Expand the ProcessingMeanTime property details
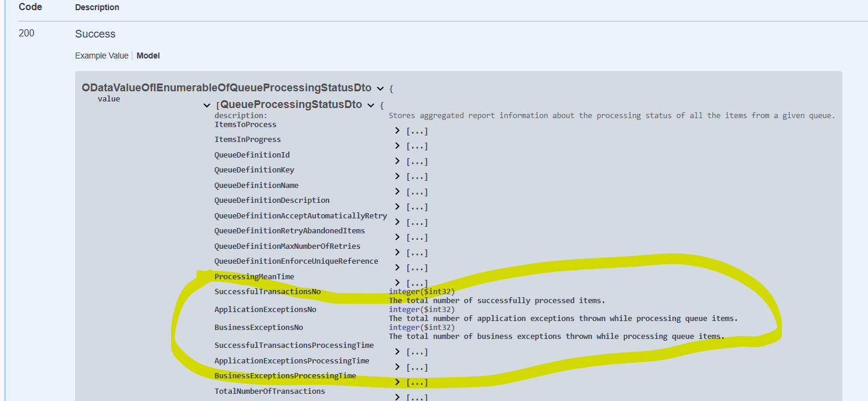 396,283
